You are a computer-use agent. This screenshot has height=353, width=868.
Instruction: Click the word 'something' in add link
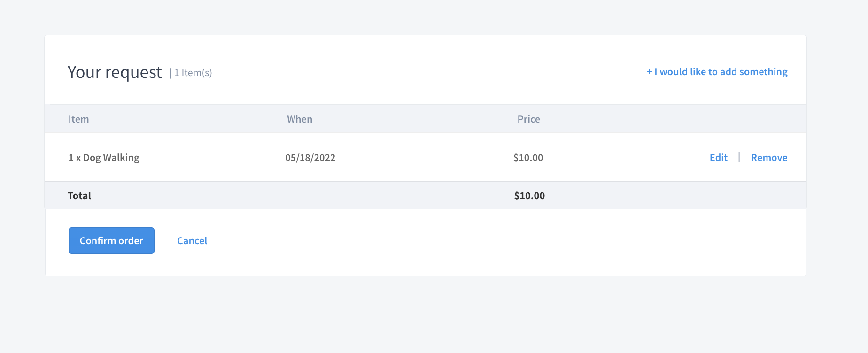pos(763,72)
